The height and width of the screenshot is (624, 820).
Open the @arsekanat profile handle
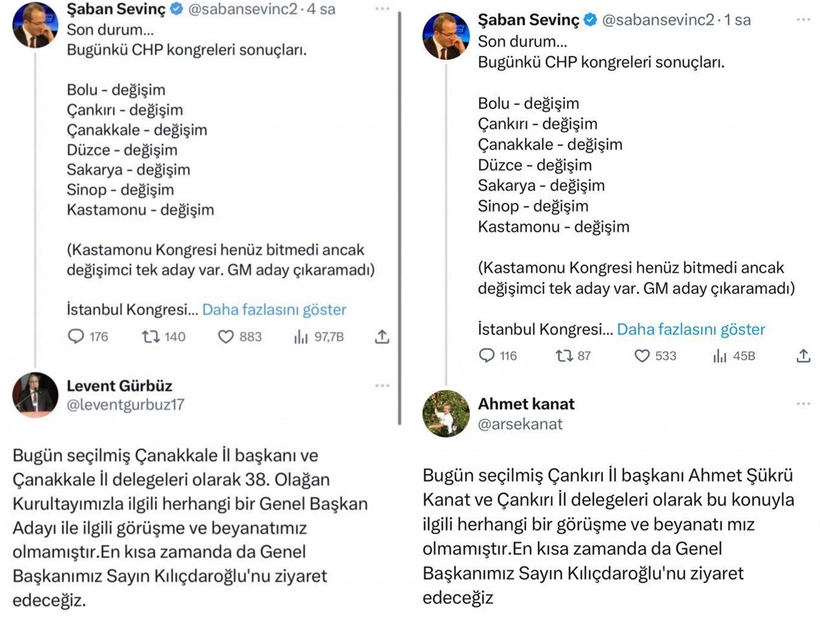click(520, 424)
